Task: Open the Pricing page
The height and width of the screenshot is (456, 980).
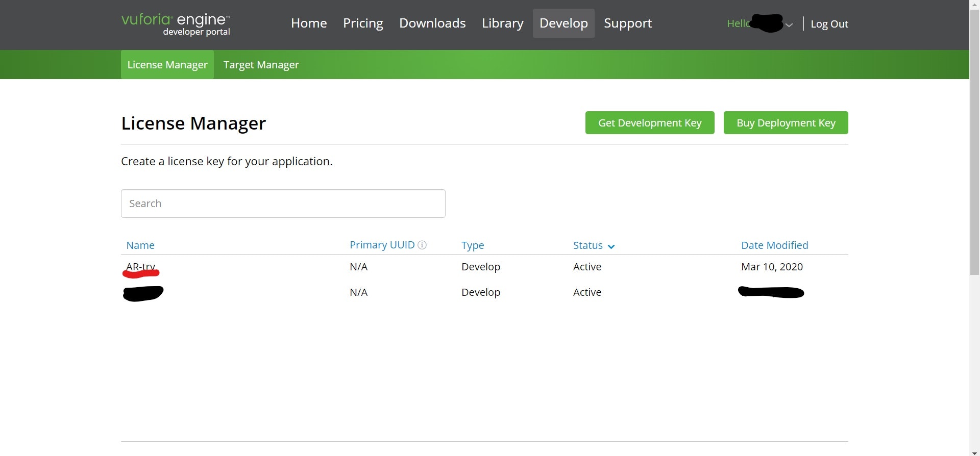Action: (363, 23)
